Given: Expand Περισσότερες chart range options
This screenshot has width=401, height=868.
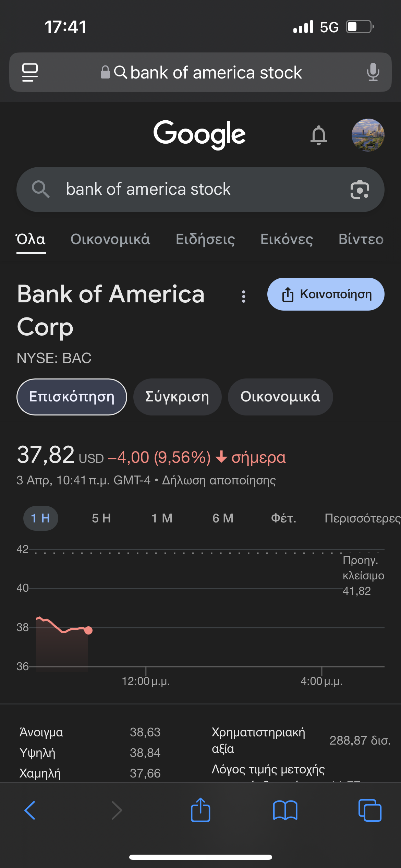Looking at the screenshot, I should [x=362, y=518].
